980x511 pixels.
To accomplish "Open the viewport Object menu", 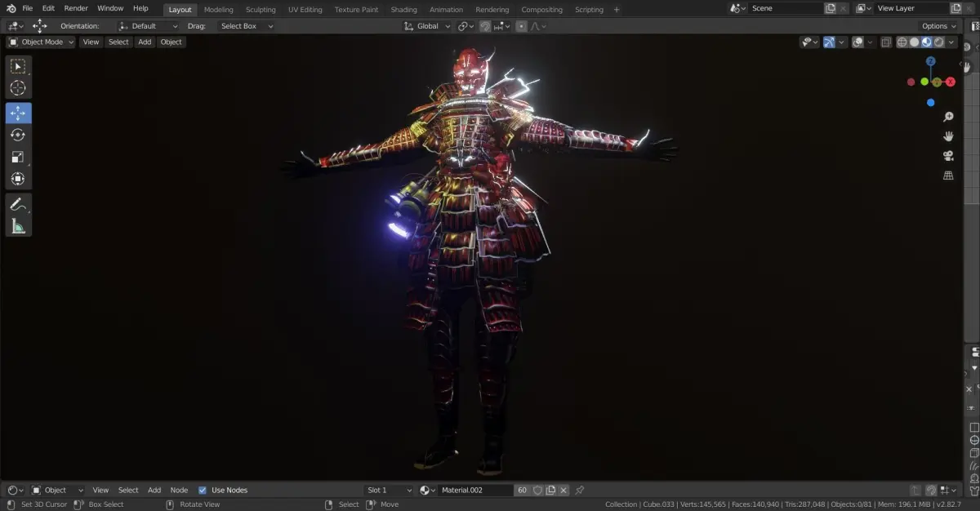I will point(171,42).
